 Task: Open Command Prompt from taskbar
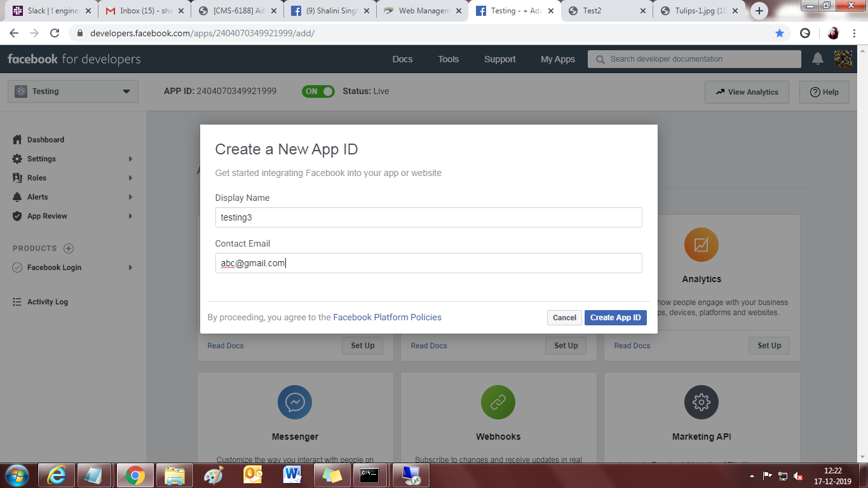(370, 475)
